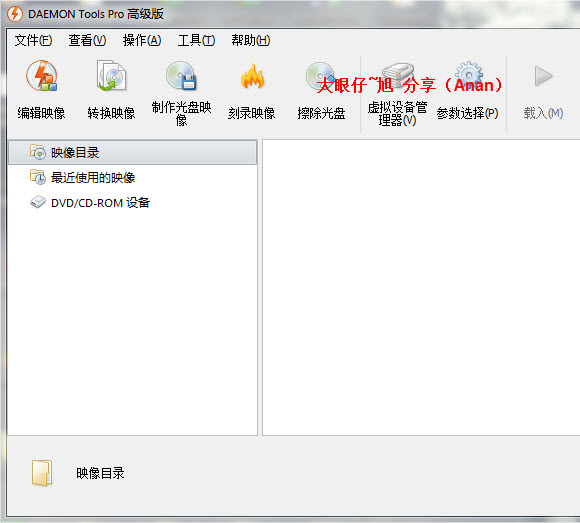Start the Burn Image (刻录映像) flame tool
580x523 pixels.
(x=252, y=77)
